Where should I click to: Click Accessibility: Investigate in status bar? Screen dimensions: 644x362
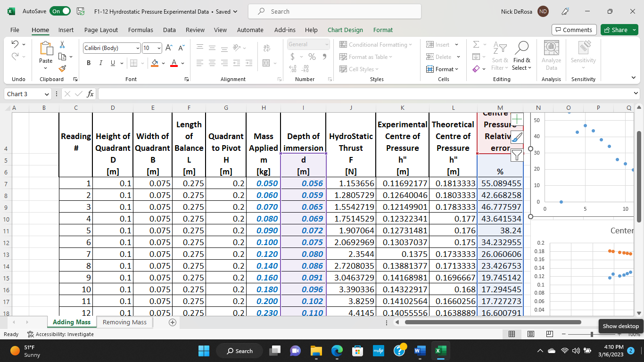(60, 334)
